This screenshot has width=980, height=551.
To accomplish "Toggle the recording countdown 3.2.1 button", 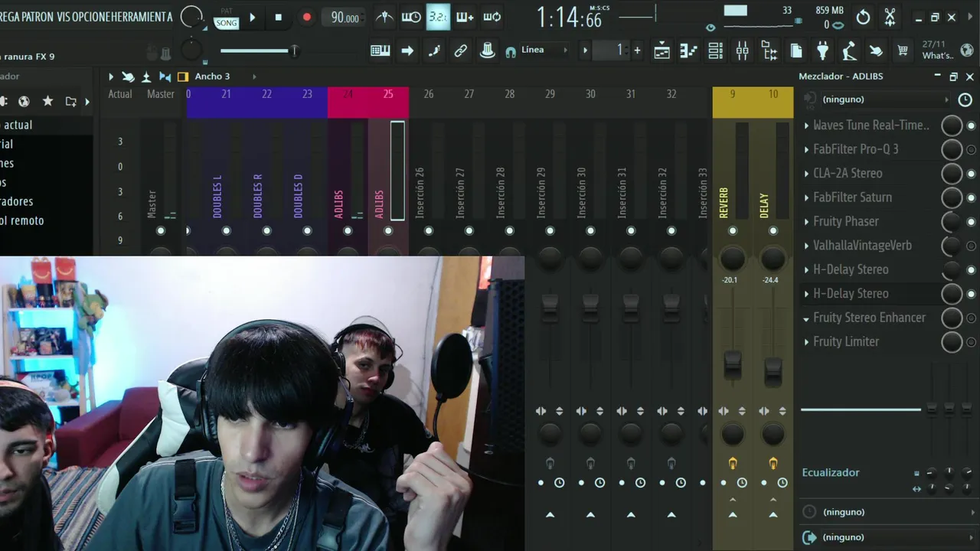I will (438, 17).
